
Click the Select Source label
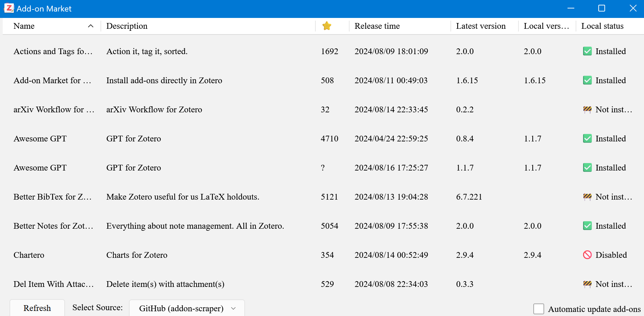coord(97,308)
